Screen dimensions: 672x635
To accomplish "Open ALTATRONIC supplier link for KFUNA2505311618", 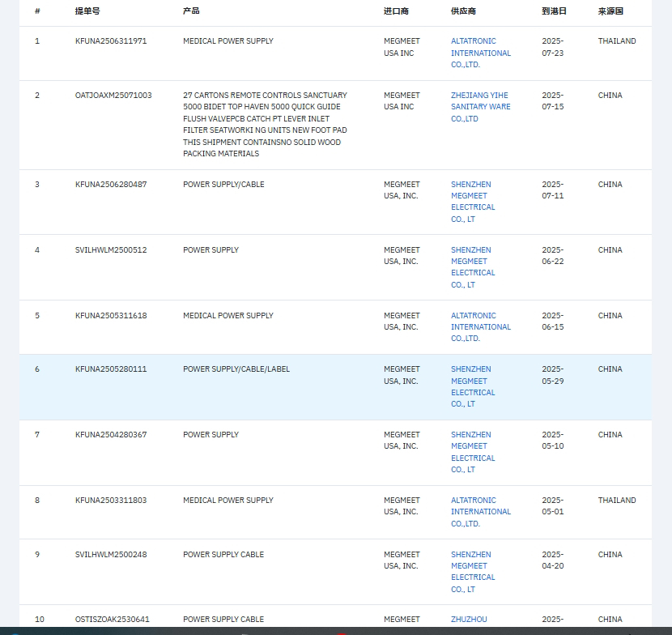I will (x=480, y=326).
